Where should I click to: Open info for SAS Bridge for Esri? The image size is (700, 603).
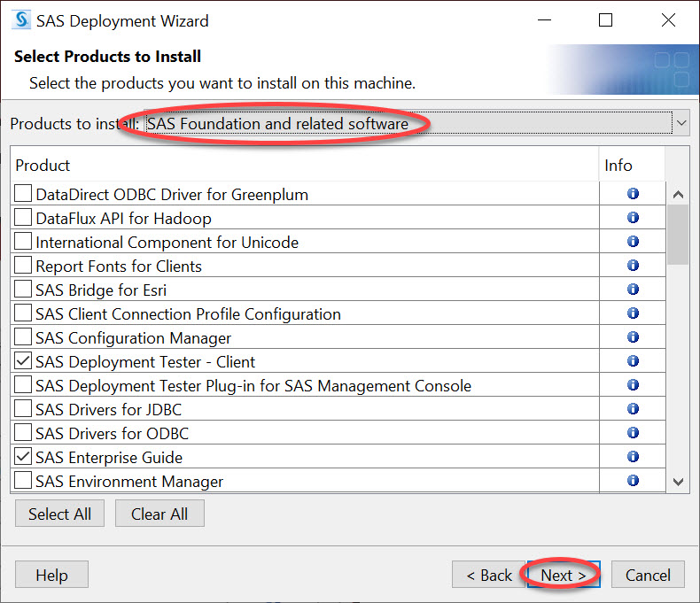[633, 290]
